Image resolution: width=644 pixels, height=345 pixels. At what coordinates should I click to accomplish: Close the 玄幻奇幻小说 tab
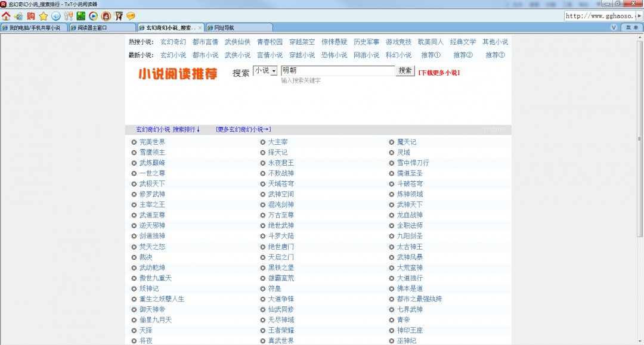(x=200, y=27)
